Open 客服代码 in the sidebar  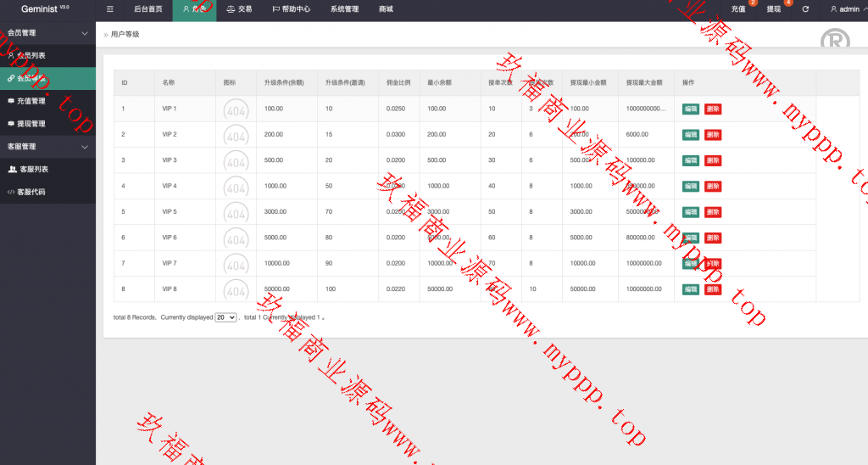(x=31, y=193)
